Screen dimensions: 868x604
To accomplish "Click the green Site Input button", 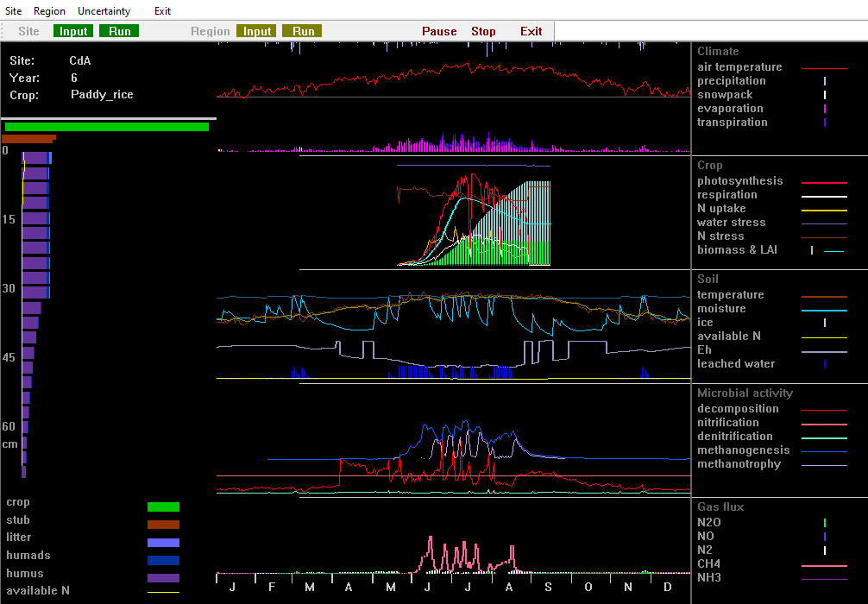I will [73, 31].
